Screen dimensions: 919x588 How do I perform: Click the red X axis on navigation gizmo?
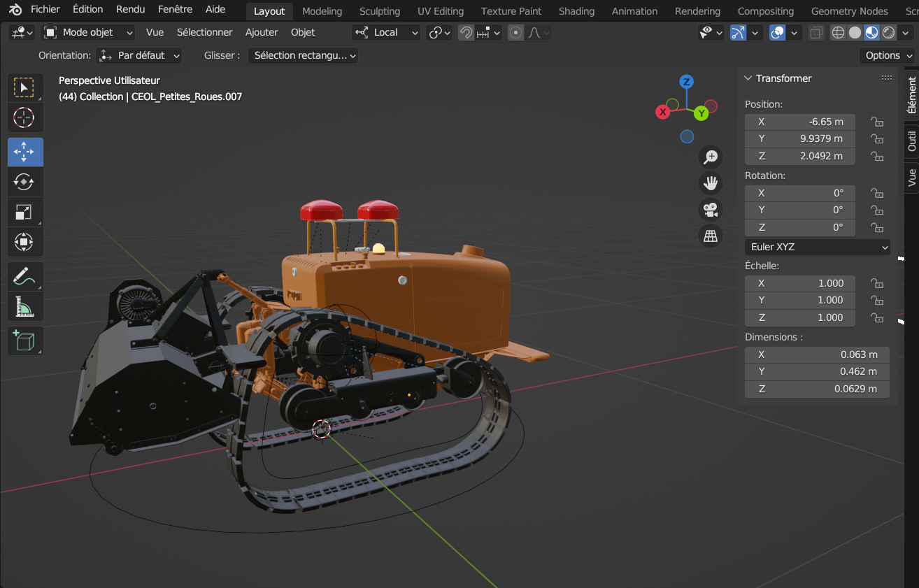coord(663,112)
